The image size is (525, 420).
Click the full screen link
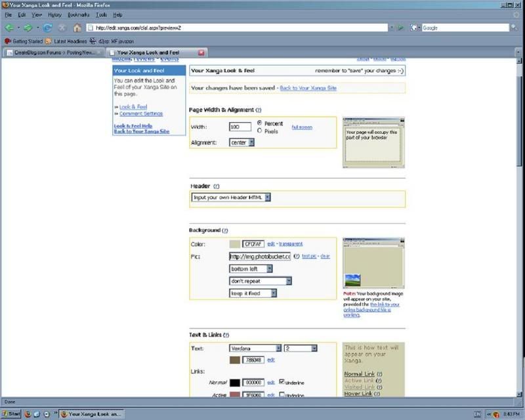point(302,127)
